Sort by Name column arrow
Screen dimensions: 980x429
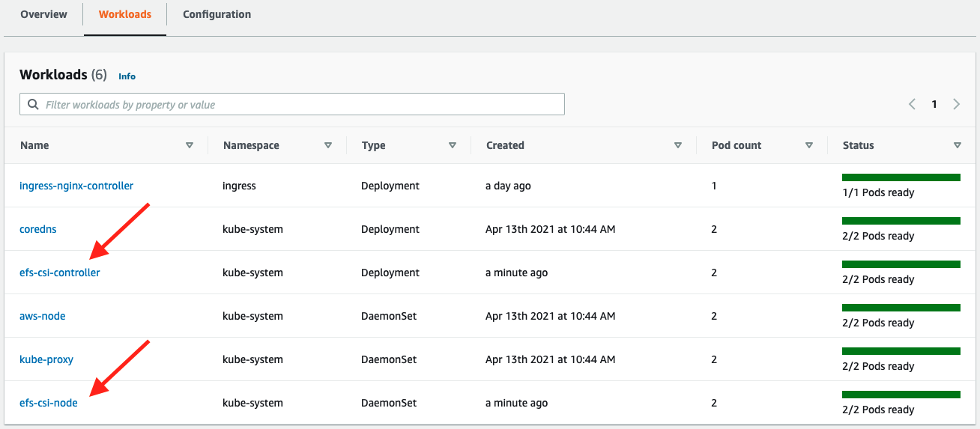click(x=190, y=145)
